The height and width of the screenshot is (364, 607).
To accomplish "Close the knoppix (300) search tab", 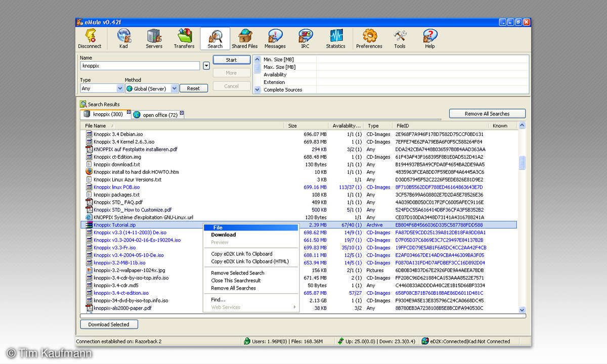I will (x=128, y=112).
